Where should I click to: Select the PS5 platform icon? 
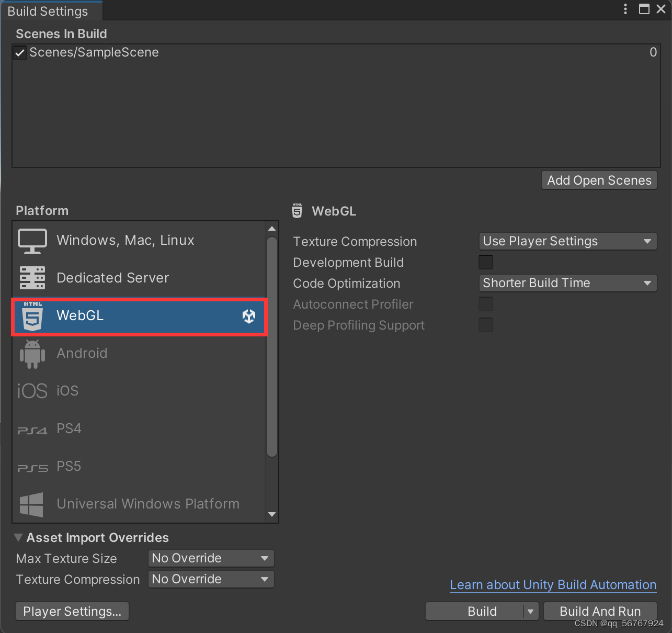[32, 466]
